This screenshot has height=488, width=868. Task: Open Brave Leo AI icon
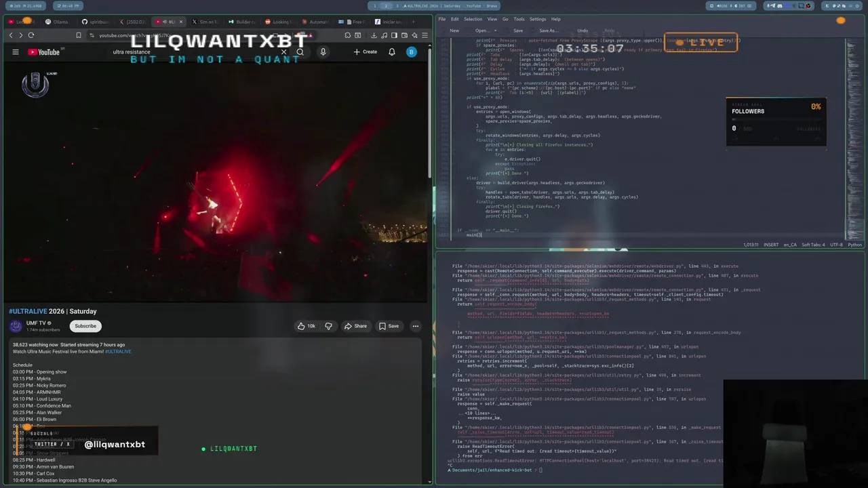click(x=414, y=35)
